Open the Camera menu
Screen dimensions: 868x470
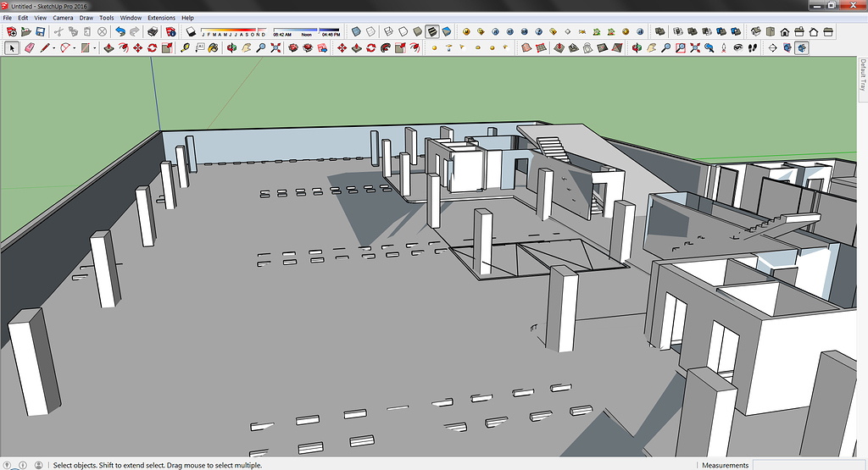[63, 17]
